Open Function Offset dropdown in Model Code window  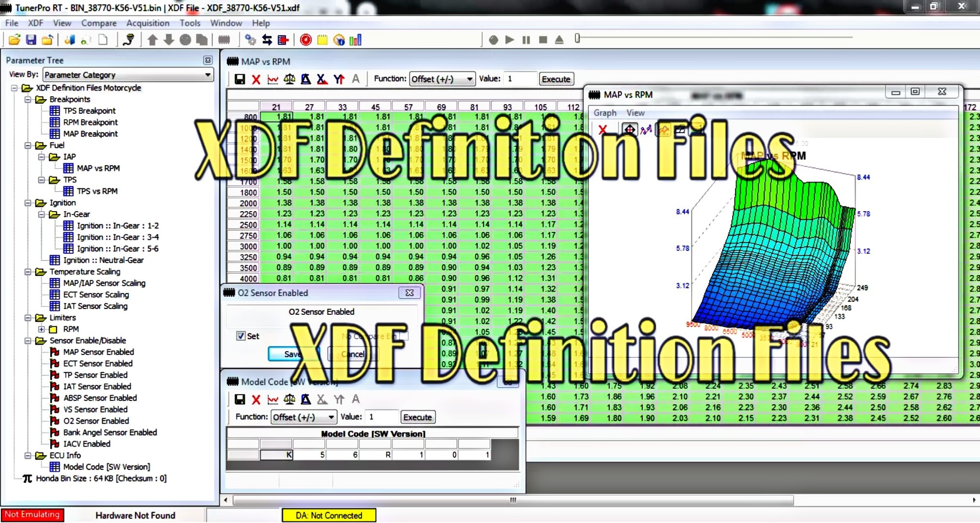click(x=304, y=417)
